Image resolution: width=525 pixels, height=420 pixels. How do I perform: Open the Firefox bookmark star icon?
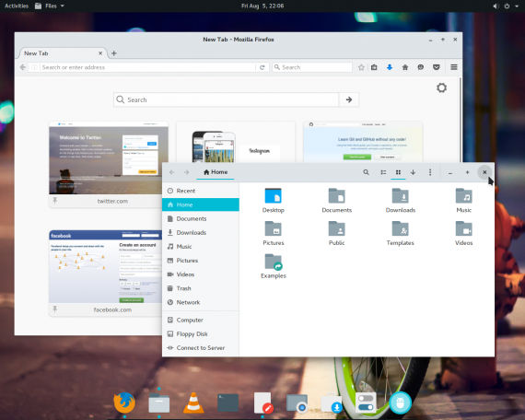[x=361, y=67]
